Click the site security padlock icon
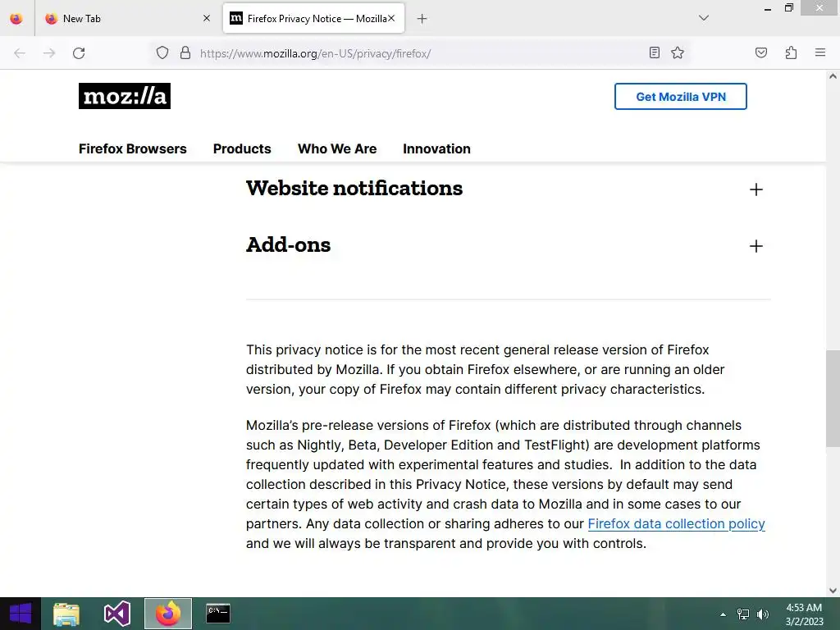This screenshot has height=630, width=840. point(185,53)
